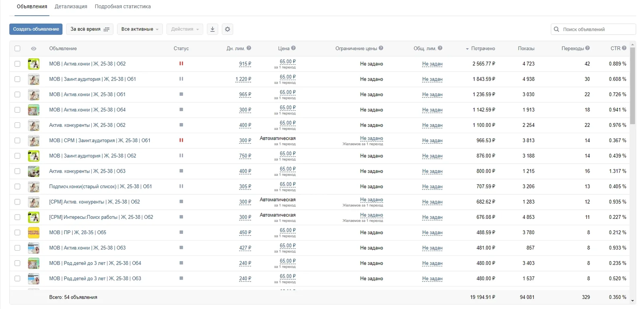Click stopped status icon for МОВ Актив.конки О64
The image size is (644, 309).
181,109
